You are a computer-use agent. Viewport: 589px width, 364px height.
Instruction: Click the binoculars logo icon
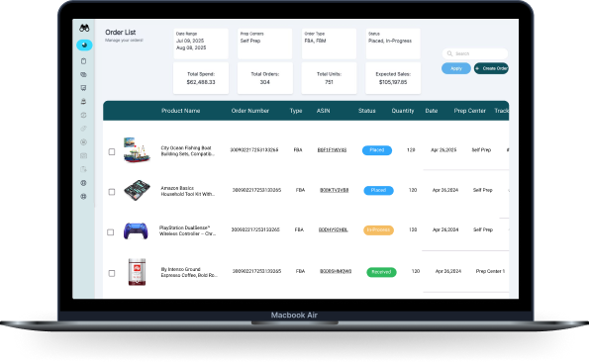[84, 28]
